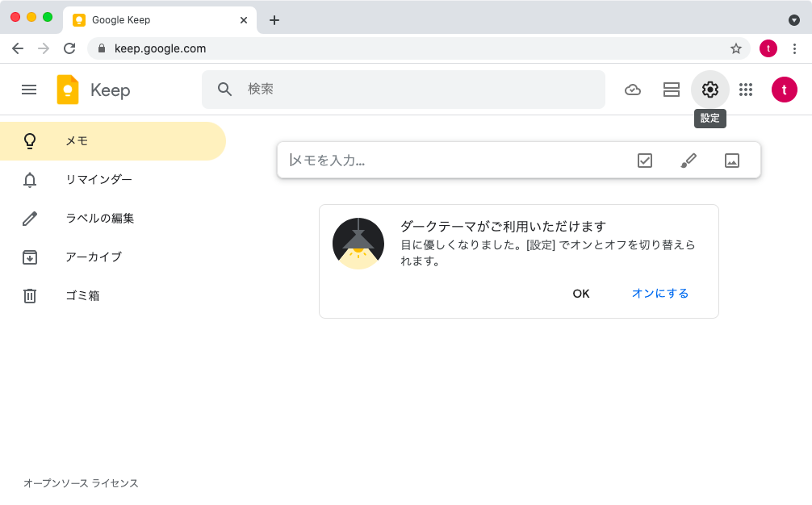The width and height of the screenshot is (812, 505).
Task: Click the search magnifier icon
Action: (224, 90)
